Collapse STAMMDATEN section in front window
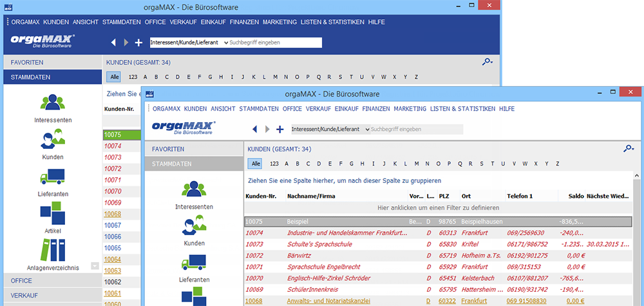 (194, 164)
